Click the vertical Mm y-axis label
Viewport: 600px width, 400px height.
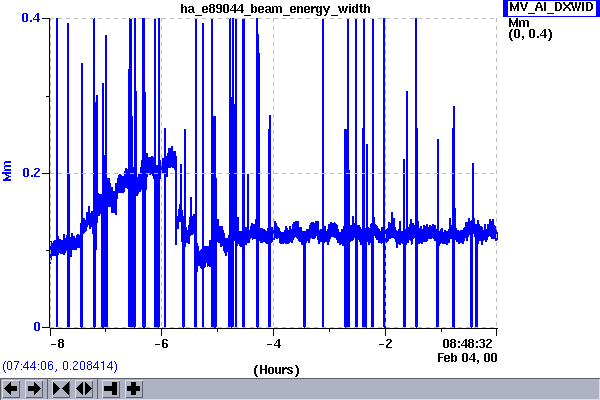click(x=9, y=173)
